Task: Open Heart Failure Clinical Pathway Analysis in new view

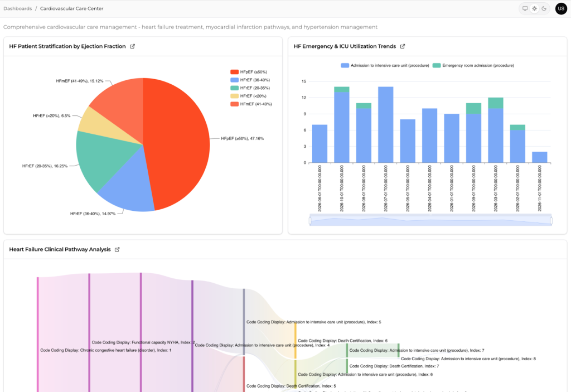Action: [x=117, y=249]
